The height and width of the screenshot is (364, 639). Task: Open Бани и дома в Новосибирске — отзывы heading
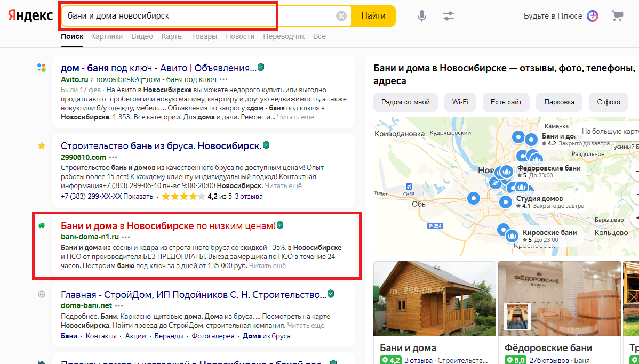[x=504, y=74]
